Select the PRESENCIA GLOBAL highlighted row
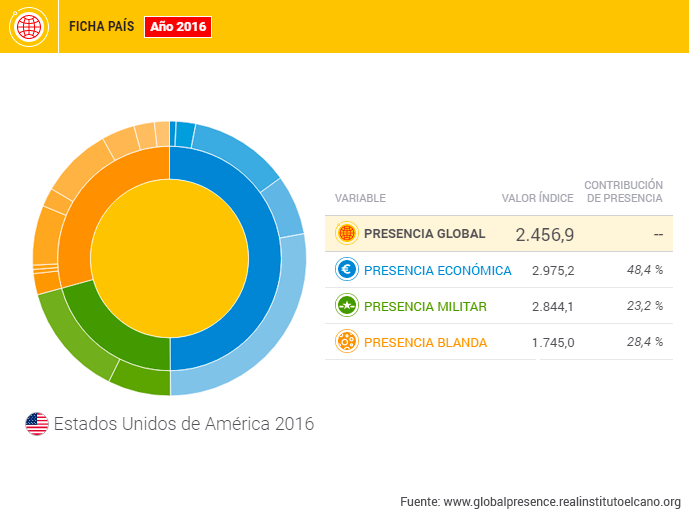Image resolution: width=689 pixels, height=517 pixels. [497, 234]
